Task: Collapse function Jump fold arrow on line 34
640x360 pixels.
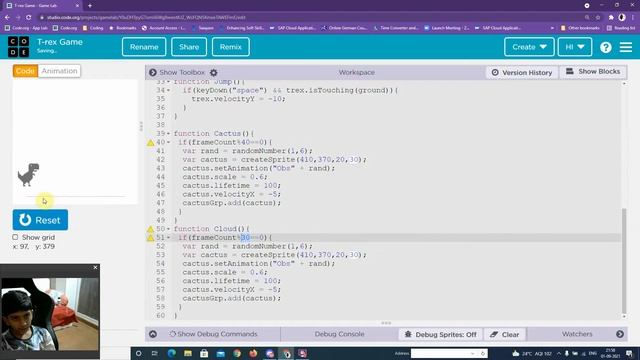Action: pyautogui.click(x=168, y=90)
